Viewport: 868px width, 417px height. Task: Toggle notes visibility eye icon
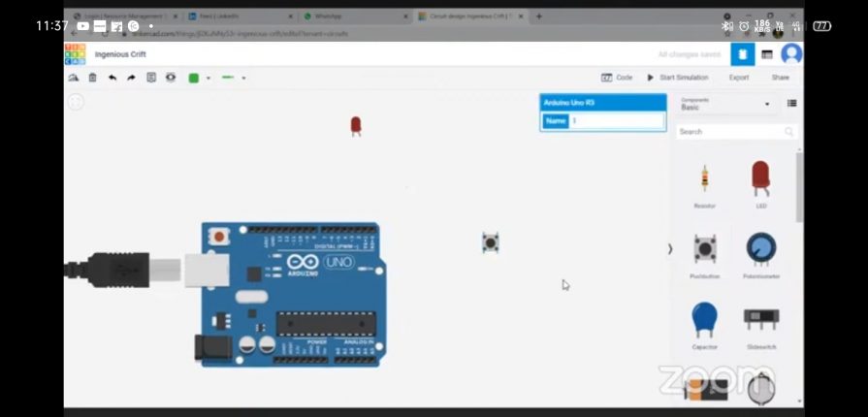pos(171,78)
